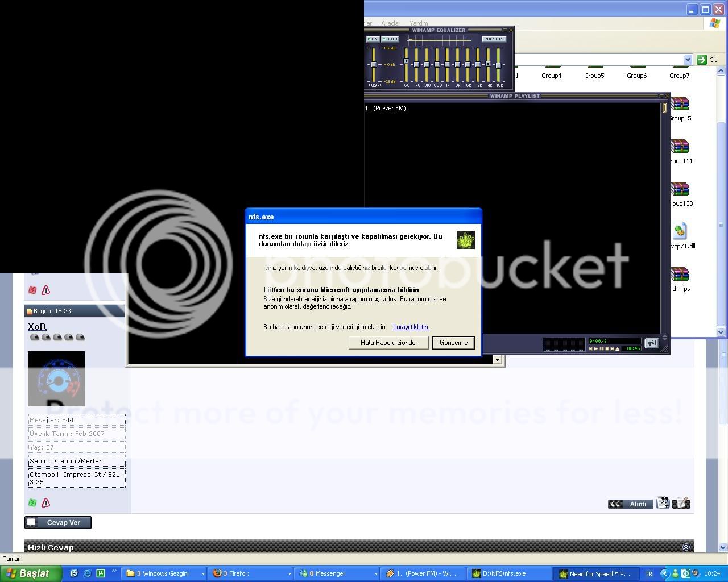Collapse the Hızlı Cevap section

pyautogui.click(x=686, y=547)
